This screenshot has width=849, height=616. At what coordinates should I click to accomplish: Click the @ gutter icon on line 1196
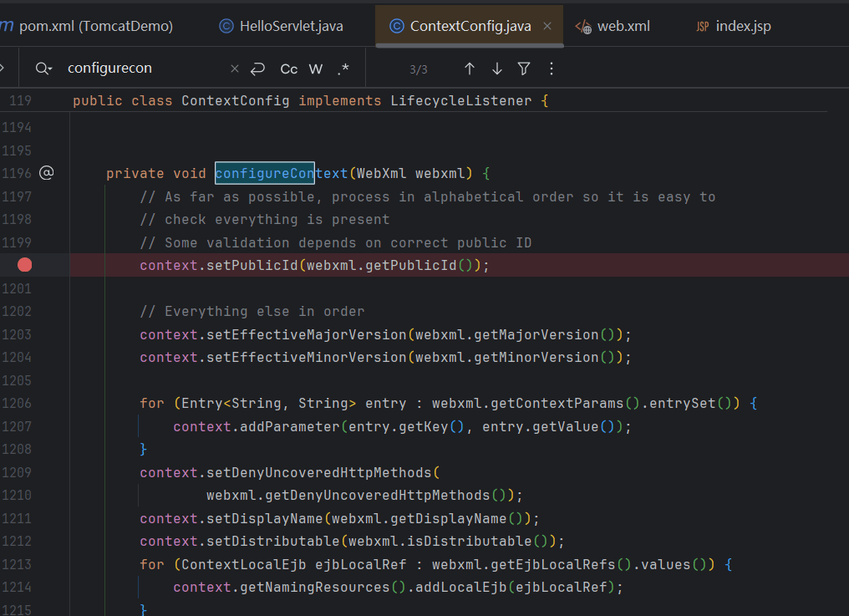click(47, 173)
